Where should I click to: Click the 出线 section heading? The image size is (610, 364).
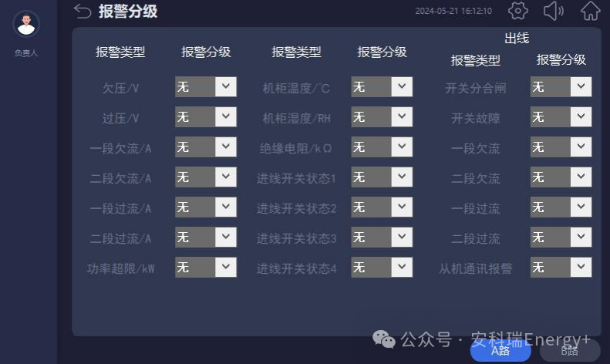(x=517, y=38)
